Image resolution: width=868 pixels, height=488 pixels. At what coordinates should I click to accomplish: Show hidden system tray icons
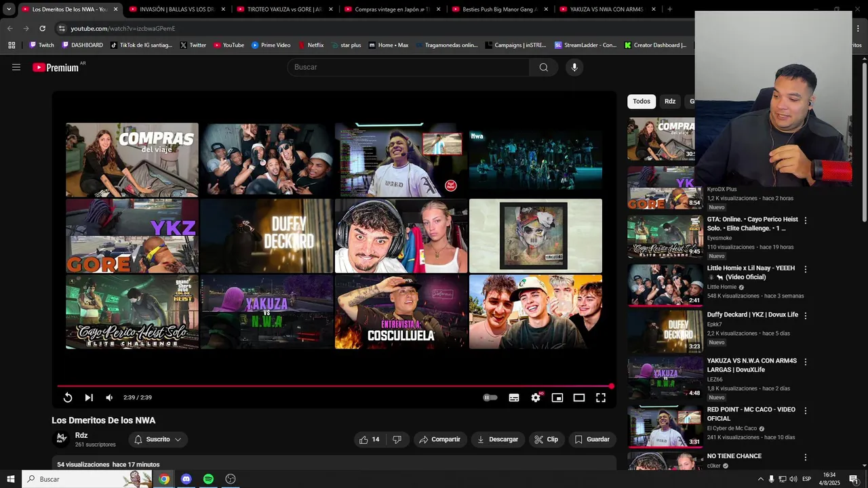click(760, 479)
